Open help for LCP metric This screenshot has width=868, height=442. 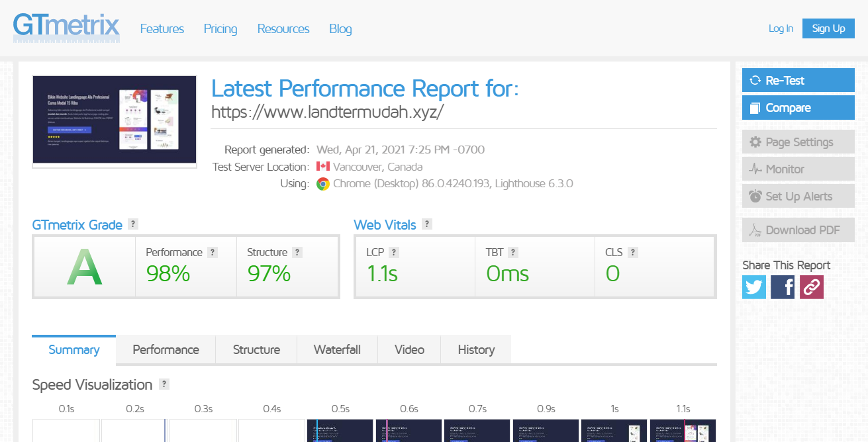click(x=394, y=252)
